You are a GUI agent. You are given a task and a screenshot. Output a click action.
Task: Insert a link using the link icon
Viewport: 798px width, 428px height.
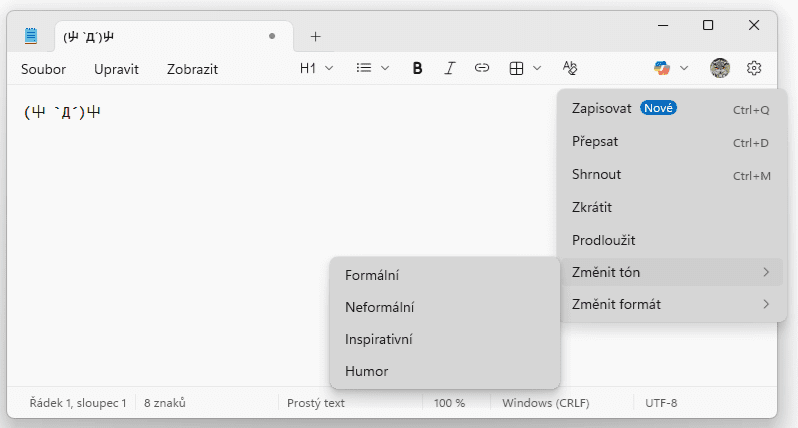482,68
